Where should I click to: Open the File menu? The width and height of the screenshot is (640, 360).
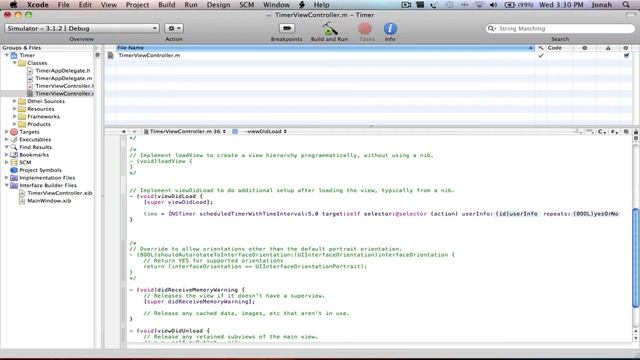tap(63, 5)
